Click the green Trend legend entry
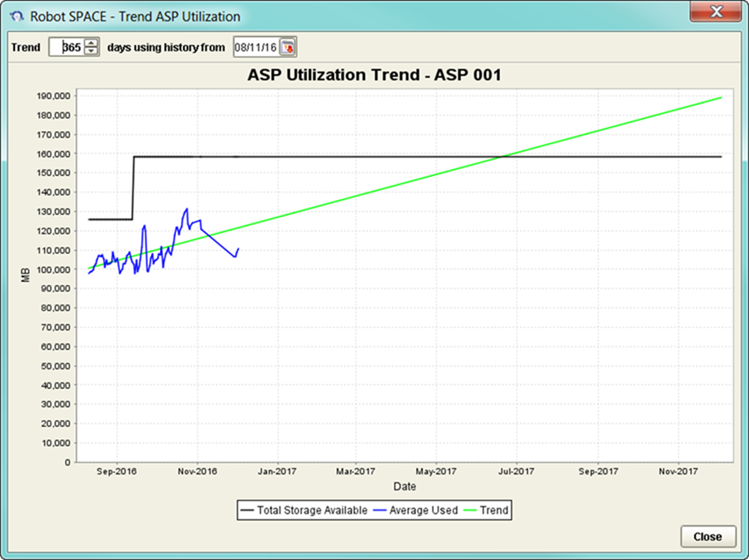The height and width of the screenshot is (560, 749). point(486,511)
